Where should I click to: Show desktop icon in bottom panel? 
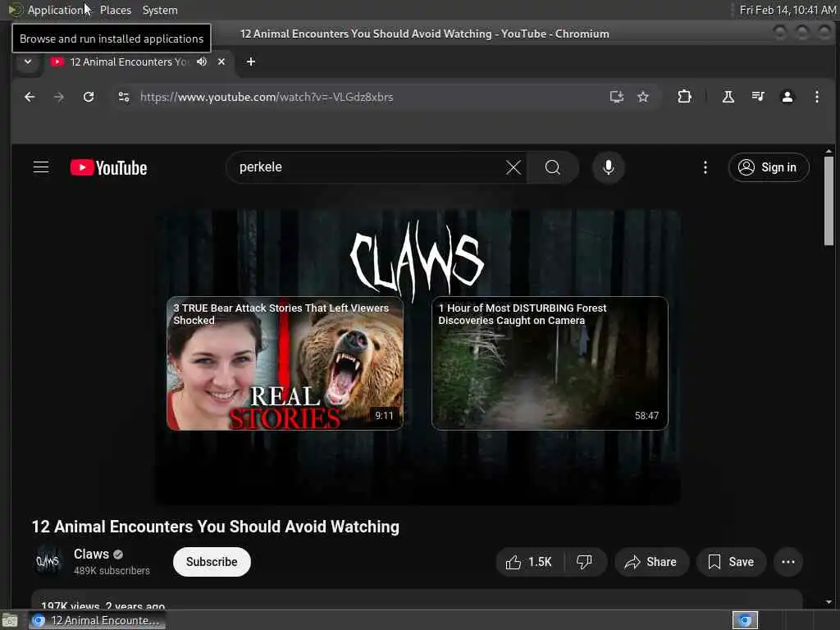[x=10, y=620]
